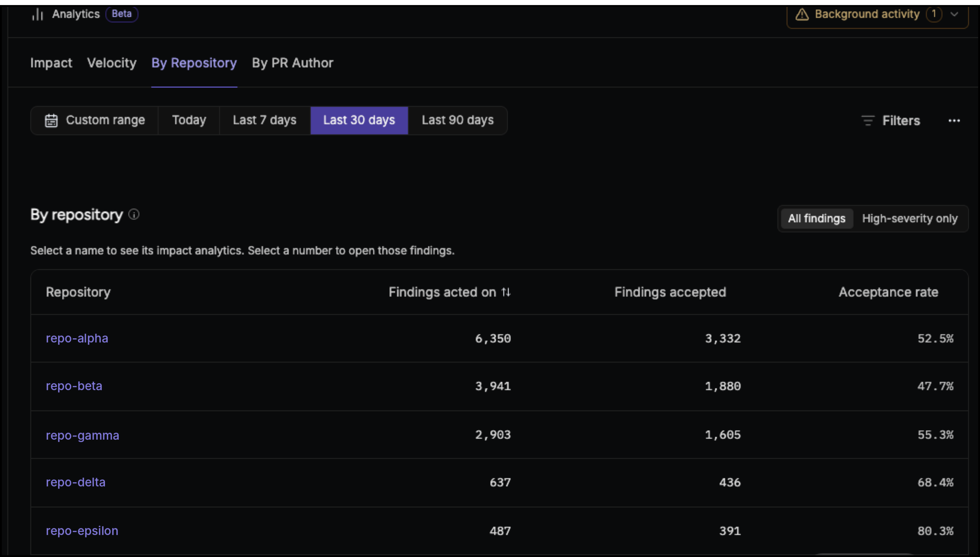The image size is (980, 557).
Task: Open the 487 findings for repo-epsilon
Action: point(500,531)
